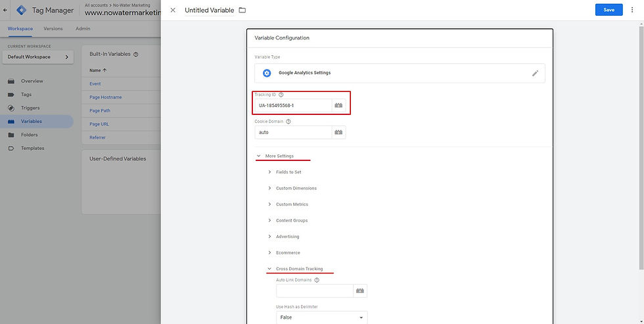Open Overview in the sidebar
644x324 pixels.
pyautogui.click(x=32, y=81)
